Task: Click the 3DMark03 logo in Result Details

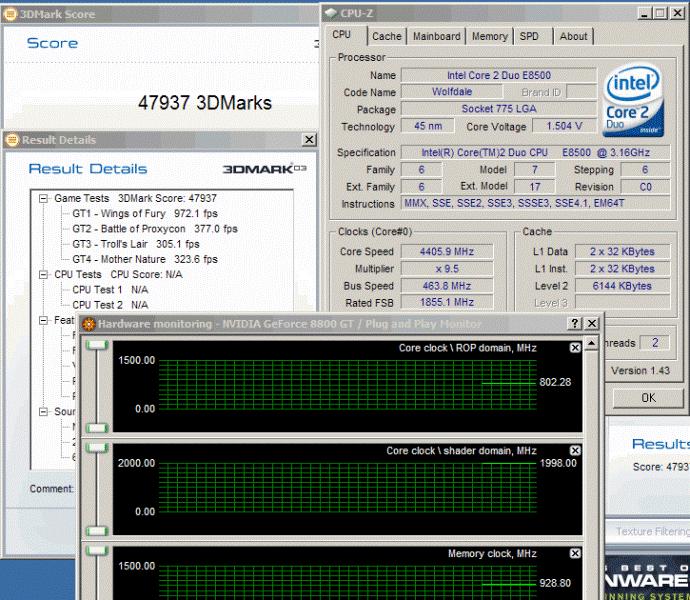Action: [x=264, y=169]
